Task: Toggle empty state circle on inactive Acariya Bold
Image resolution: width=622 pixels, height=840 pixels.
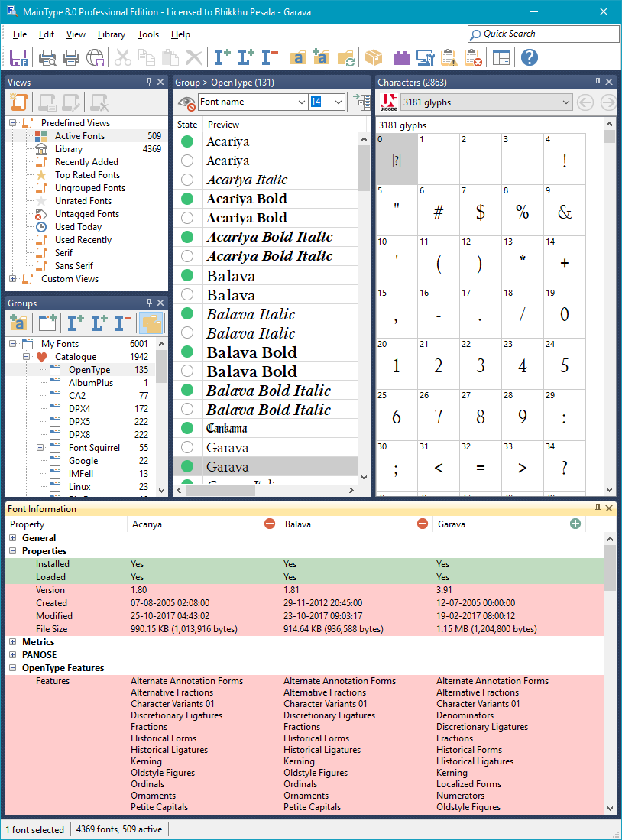Action: point(187,218)
